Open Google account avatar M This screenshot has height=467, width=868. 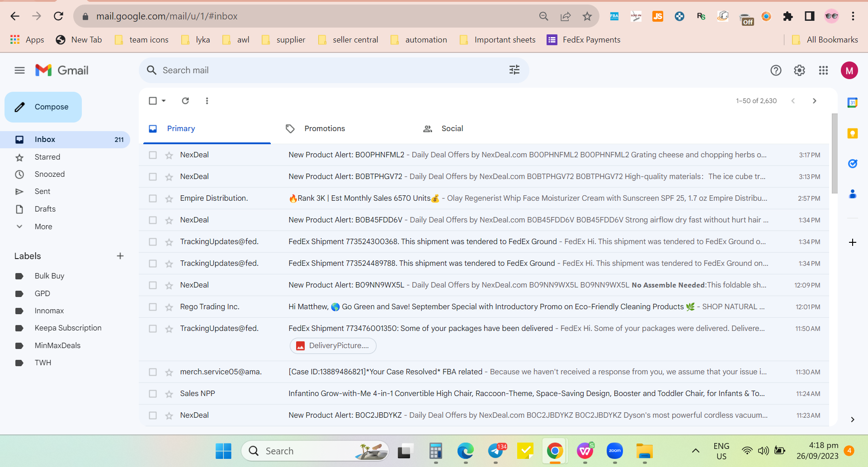(849, 70)
